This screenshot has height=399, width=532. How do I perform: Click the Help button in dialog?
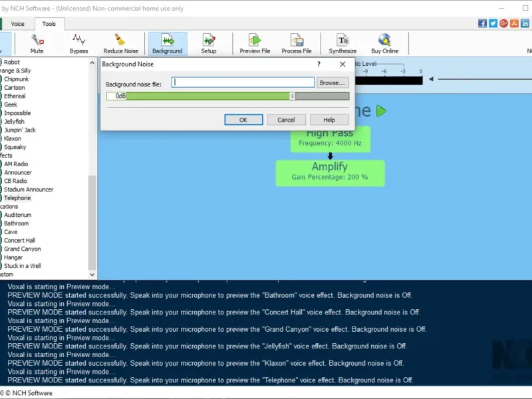point(329,120)
